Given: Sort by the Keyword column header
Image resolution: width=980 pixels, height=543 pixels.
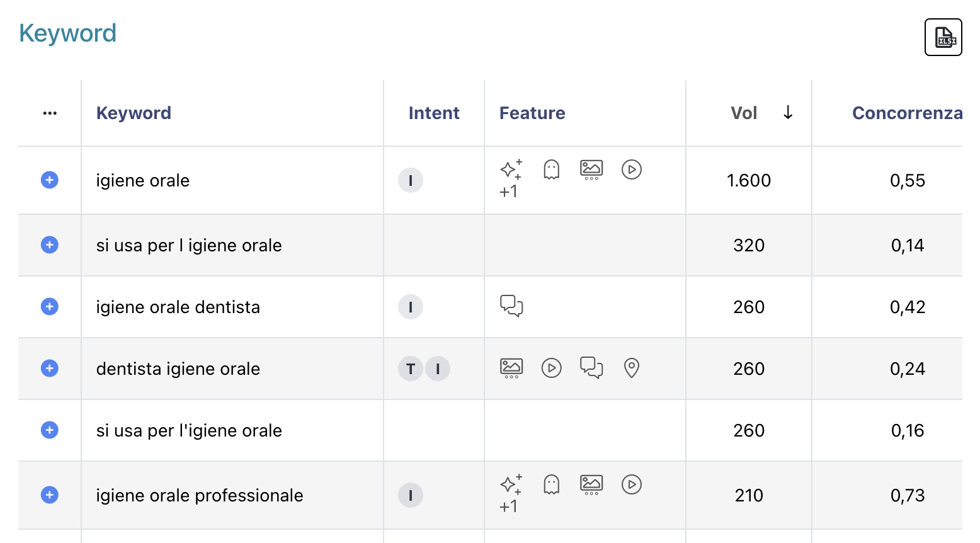Looking at the screenshot, I should pos(134,113).
